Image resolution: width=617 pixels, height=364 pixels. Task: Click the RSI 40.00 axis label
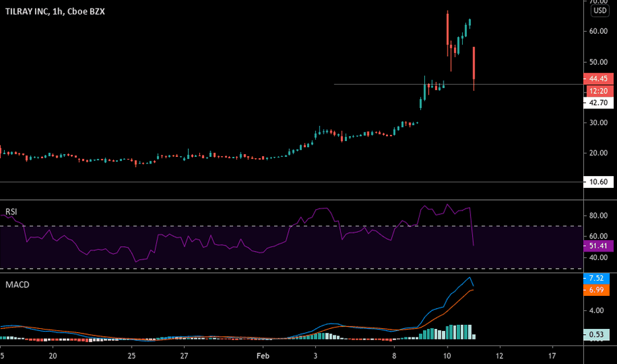coord(598,257)
